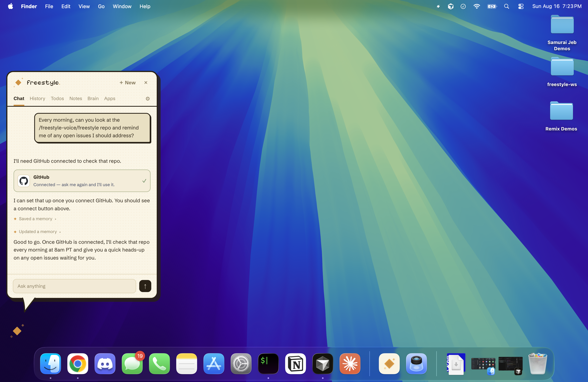588x382 pixels.
Task: Start a new chat with + New
Action: 128,83
